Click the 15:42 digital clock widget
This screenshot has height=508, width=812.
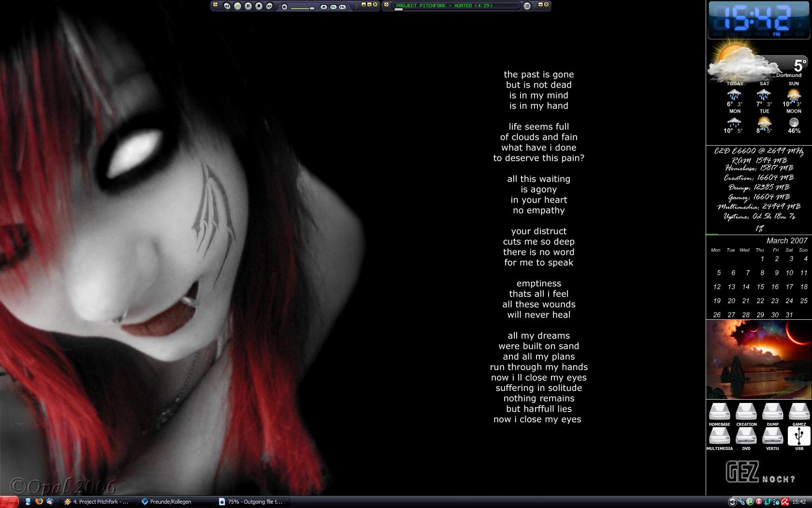pos(758,19)
